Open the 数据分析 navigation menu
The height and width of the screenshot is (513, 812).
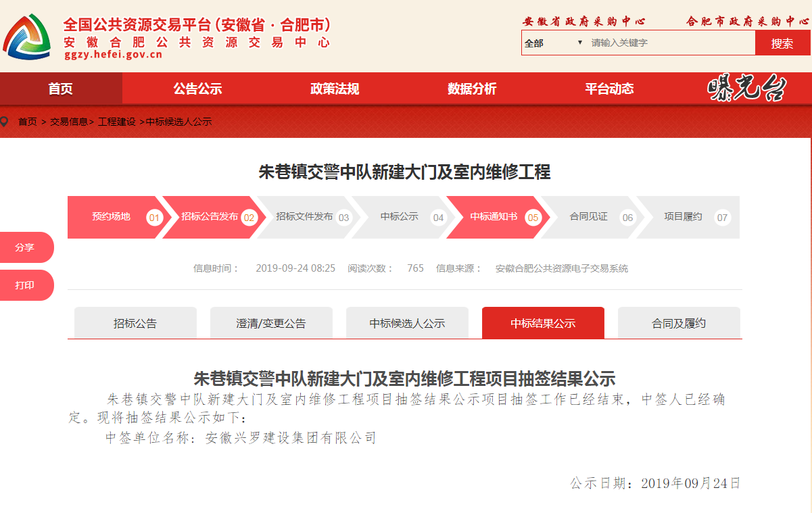pyautogui.click(x=472, y=89)
